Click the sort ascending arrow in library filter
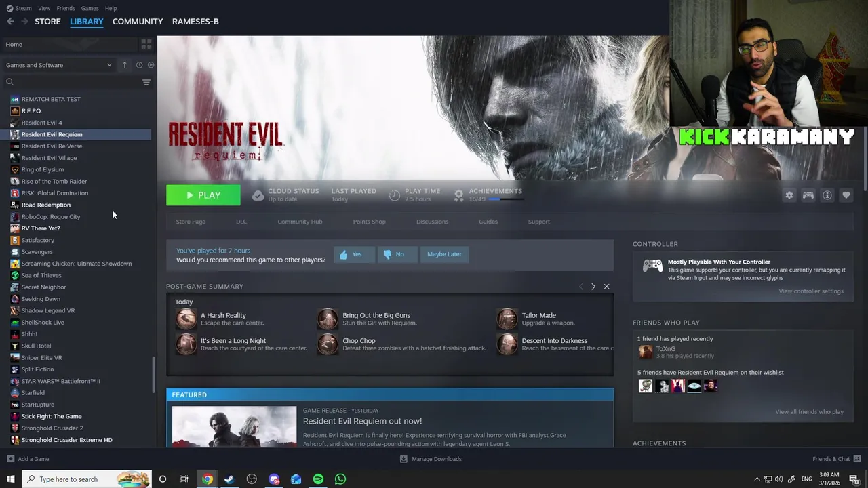868x488 pixels. [x=125, y=65]
